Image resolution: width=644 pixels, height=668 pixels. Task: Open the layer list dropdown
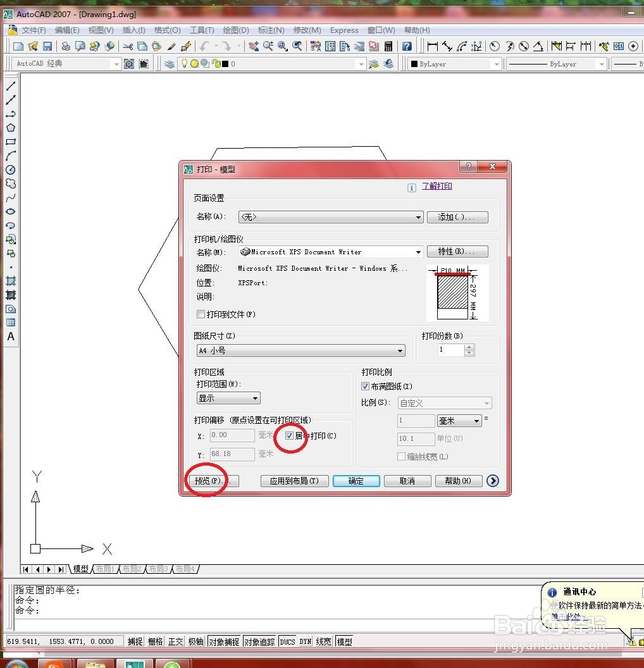pyautogui.click(x=361, y=64)
